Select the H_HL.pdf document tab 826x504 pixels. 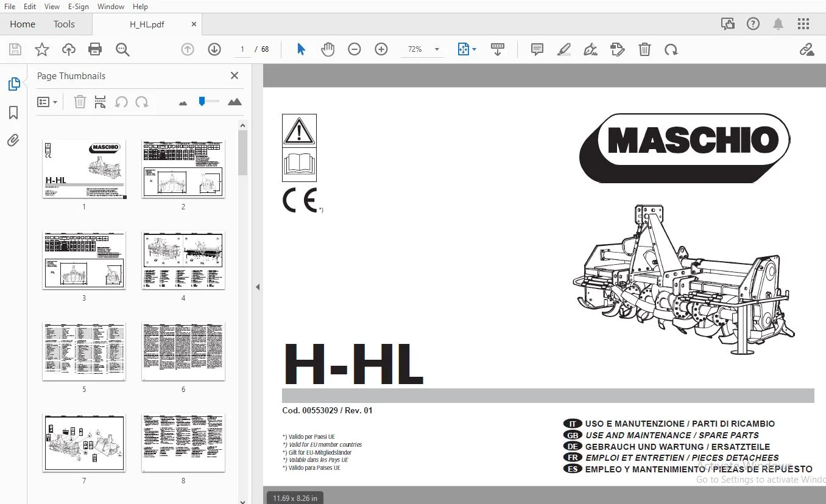pos(147,24)
